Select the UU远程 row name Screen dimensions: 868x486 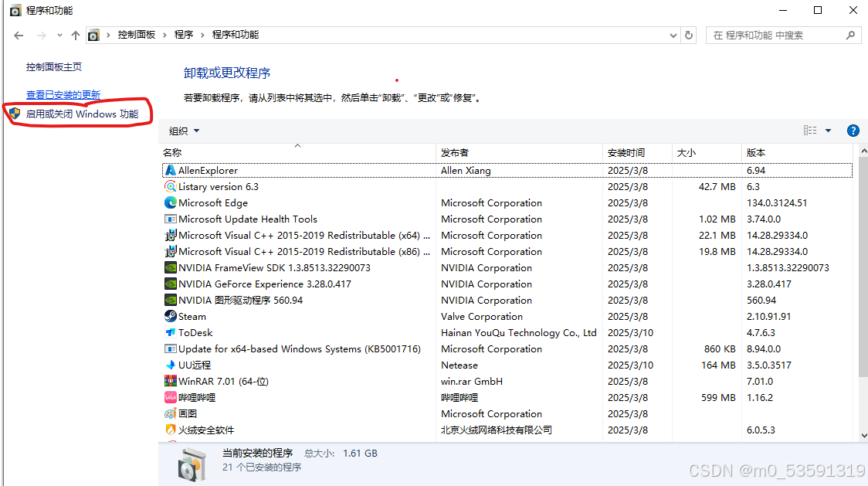tap(195, 365)
